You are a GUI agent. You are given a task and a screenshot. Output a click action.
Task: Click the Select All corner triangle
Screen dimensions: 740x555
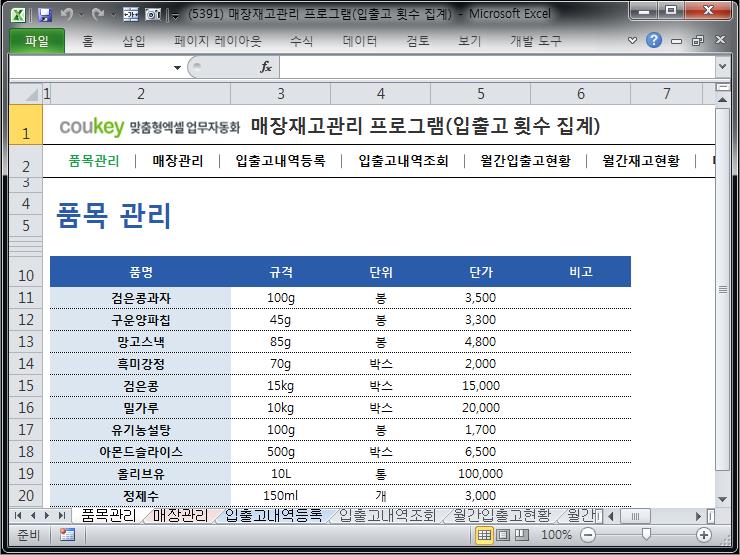click(x=26, y=94)
